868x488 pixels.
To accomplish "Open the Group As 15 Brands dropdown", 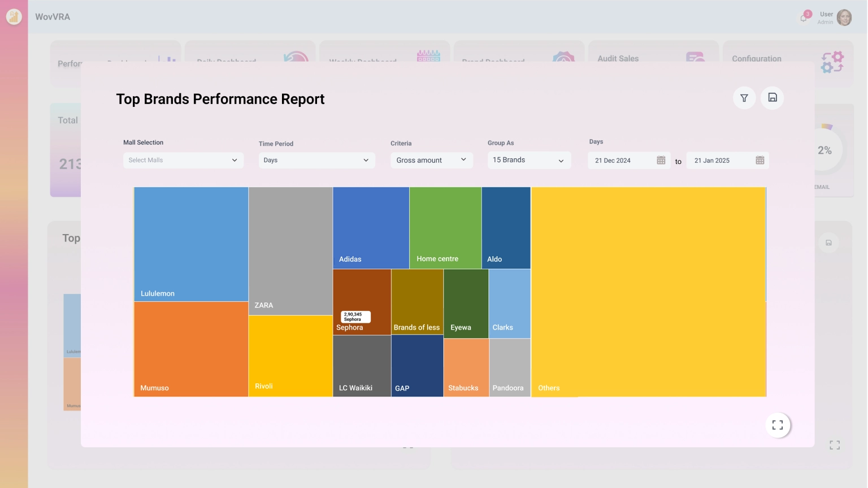I will (530, 160).
